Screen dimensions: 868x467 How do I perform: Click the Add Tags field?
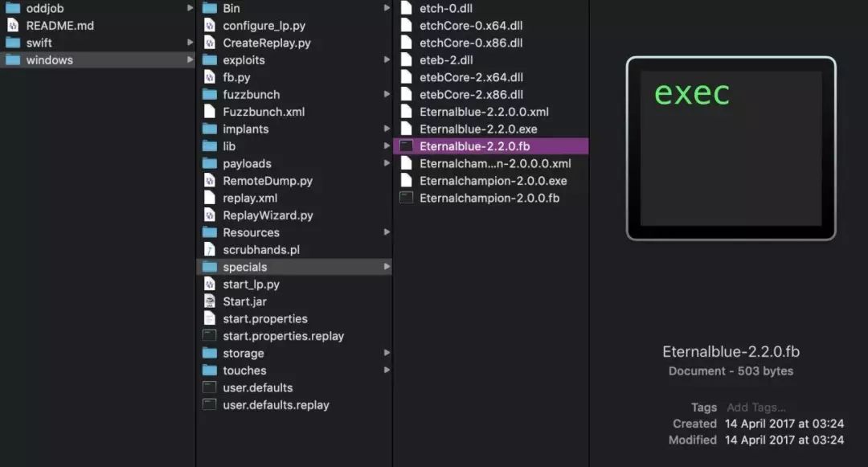(755, 408)
